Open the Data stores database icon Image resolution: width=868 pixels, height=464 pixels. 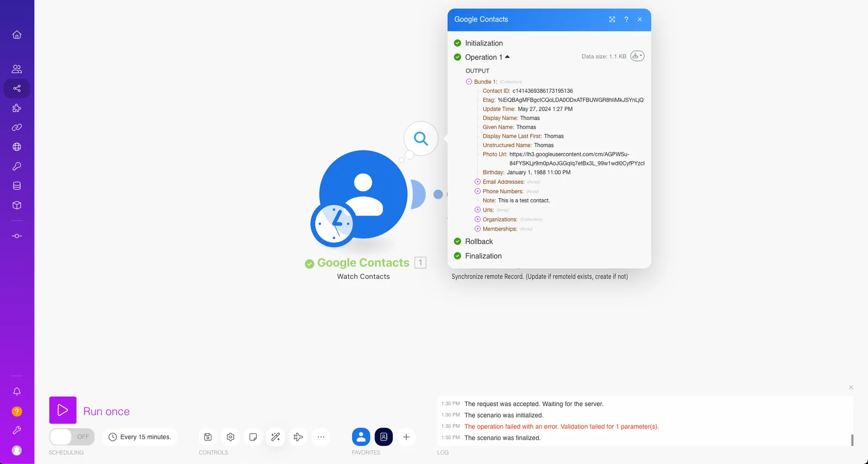pos(17,186)
